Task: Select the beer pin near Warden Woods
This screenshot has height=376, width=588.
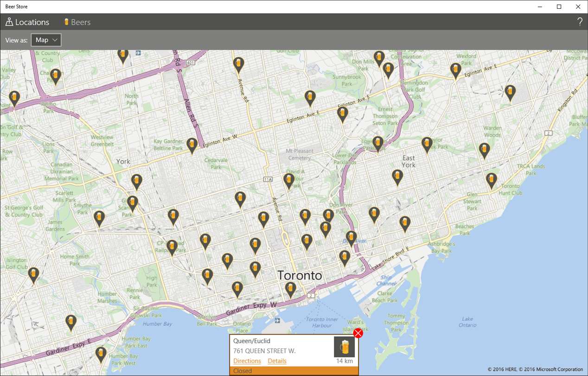Action: [485, 151]
